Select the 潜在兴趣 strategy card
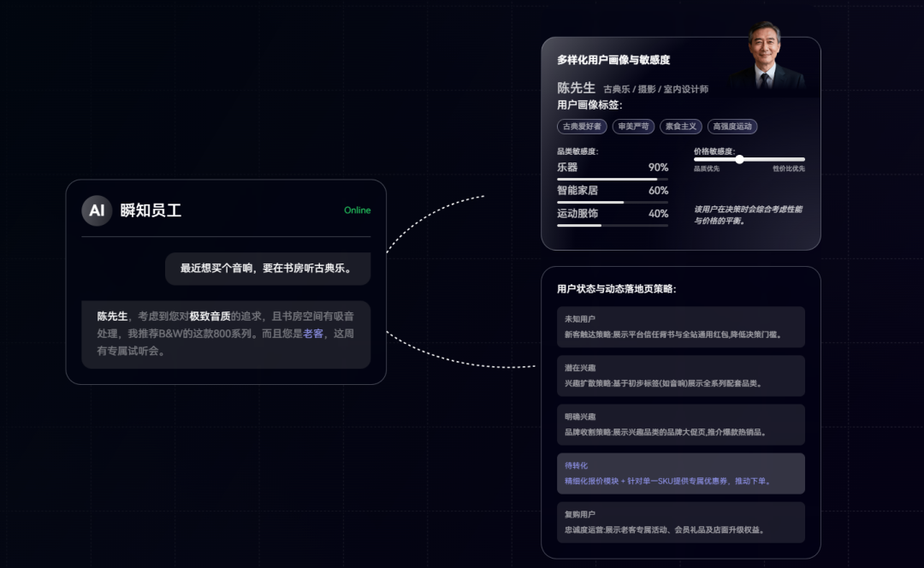 pyautogui.click(x=681, y=376)
